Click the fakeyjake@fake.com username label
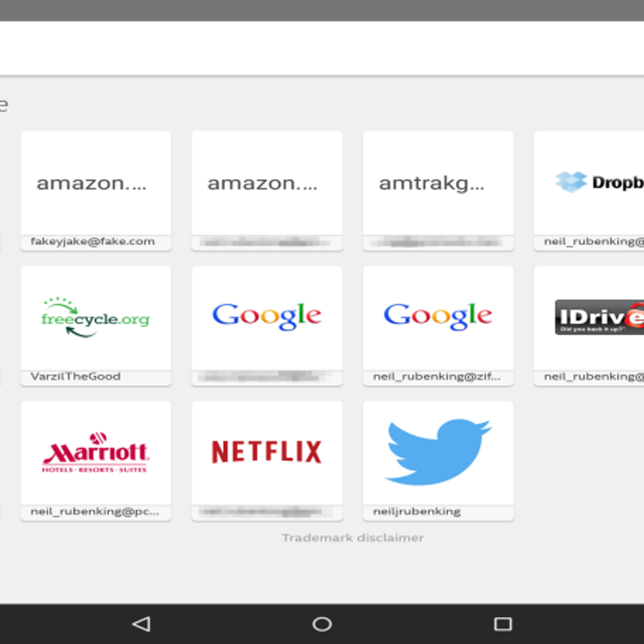The image size is (644, 644). (92, 241)
